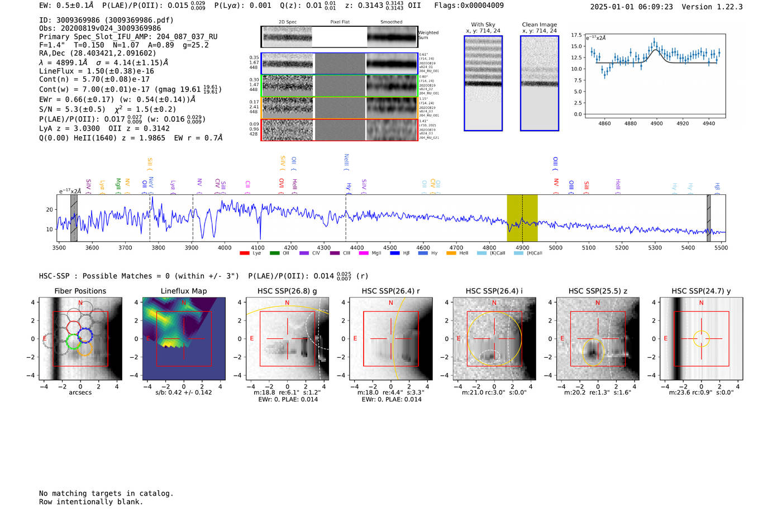Viewport: 782px width, 532px height.
Task: Click the 'm:23.6 rc:0.9"' caption under y image
Action: coord(702,392)
